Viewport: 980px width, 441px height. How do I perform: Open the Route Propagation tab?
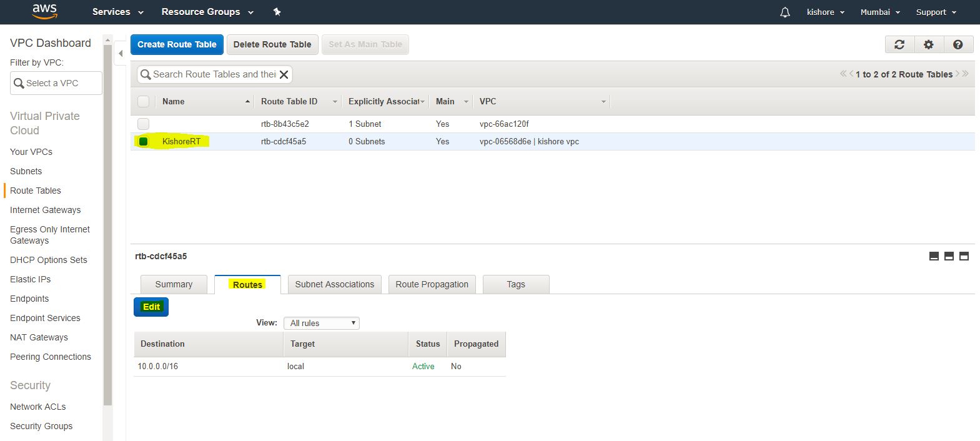[432, 284]
